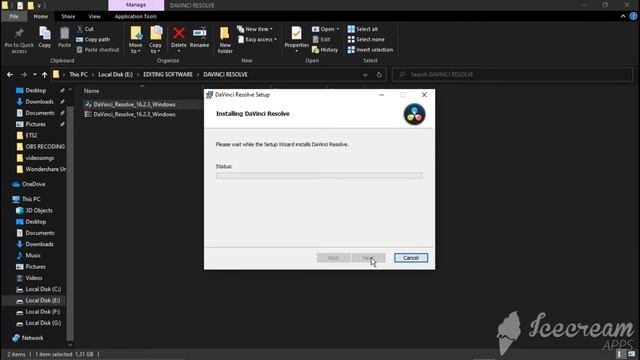
Task: Open Local Disk (C:) in sidebar
Action: click(x=43, y=289)
